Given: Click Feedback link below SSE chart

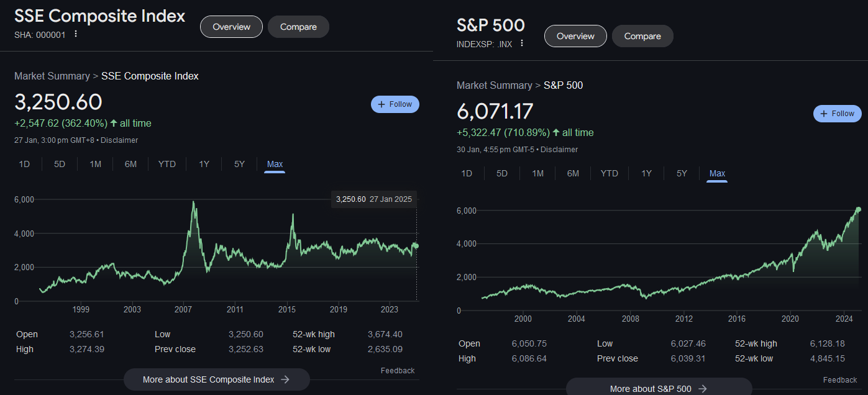Looking at the screenshot, I should point(397,371).
